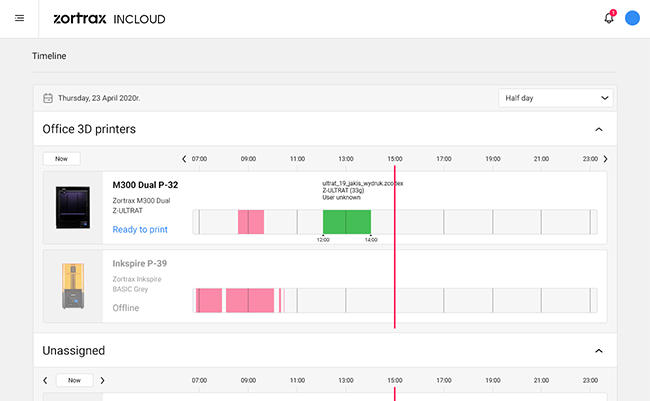650x401 pixels.
Task: Open the blue user avatar
Action: (632, 18)
